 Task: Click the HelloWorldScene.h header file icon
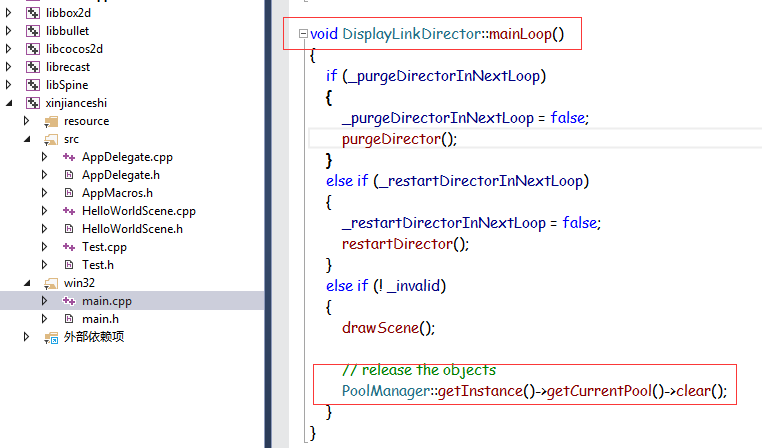69,229
